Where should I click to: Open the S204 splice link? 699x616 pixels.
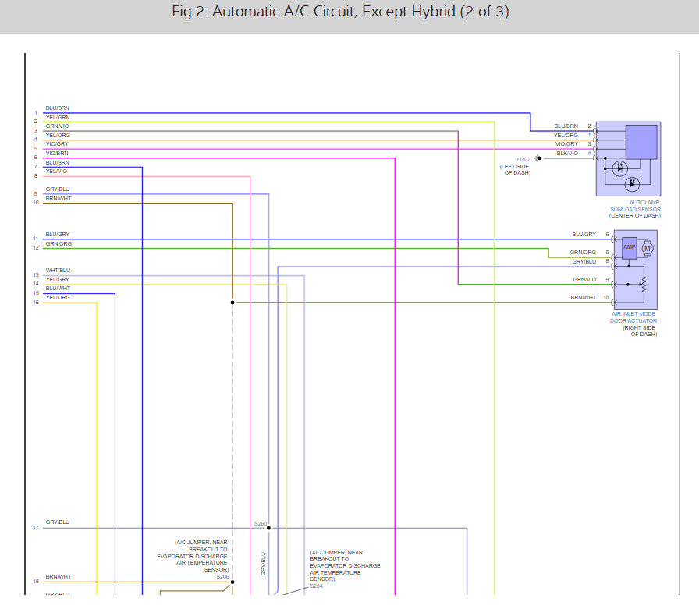click(x=316, y=586)
